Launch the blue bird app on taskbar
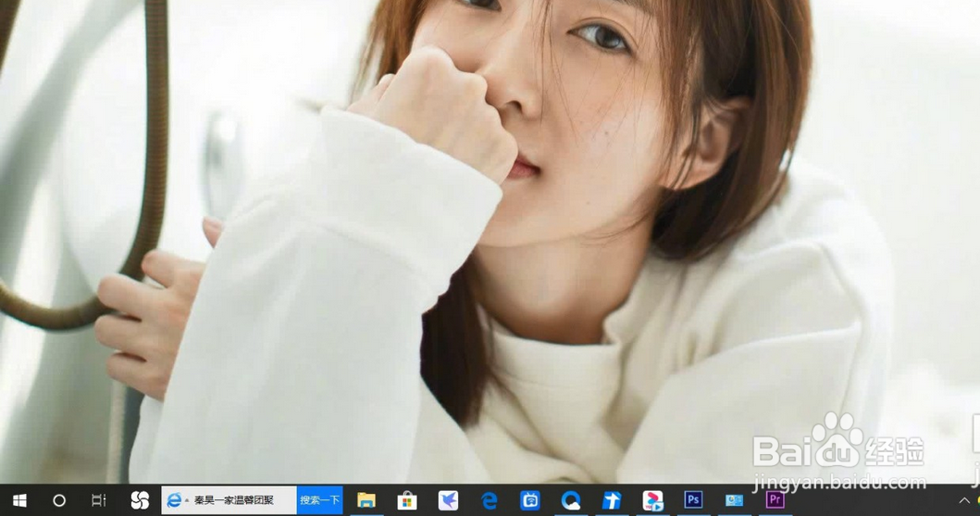 pos(448,500)
